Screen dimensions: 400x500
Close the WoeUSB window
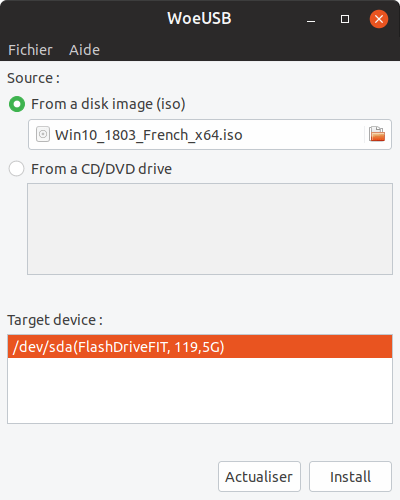tap(379, 19)
